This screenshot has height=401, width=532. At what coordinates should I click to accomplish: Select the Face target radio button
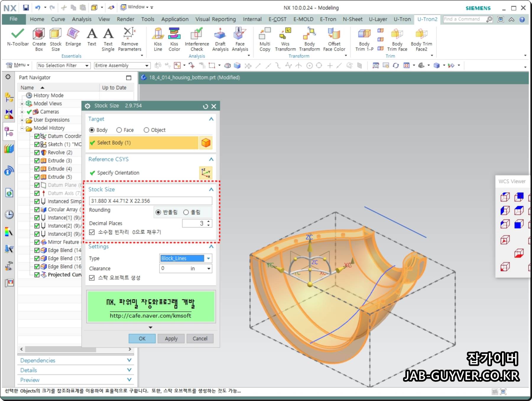(119, 130)
